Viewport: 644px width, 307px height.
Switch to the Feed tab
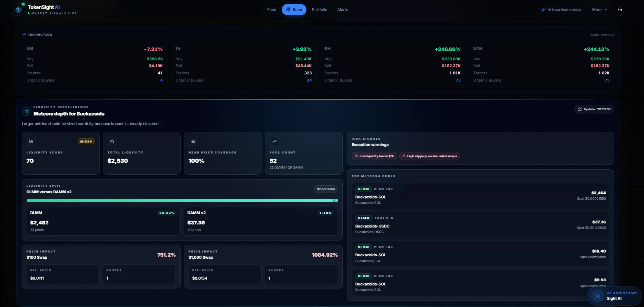click(272, 10)
